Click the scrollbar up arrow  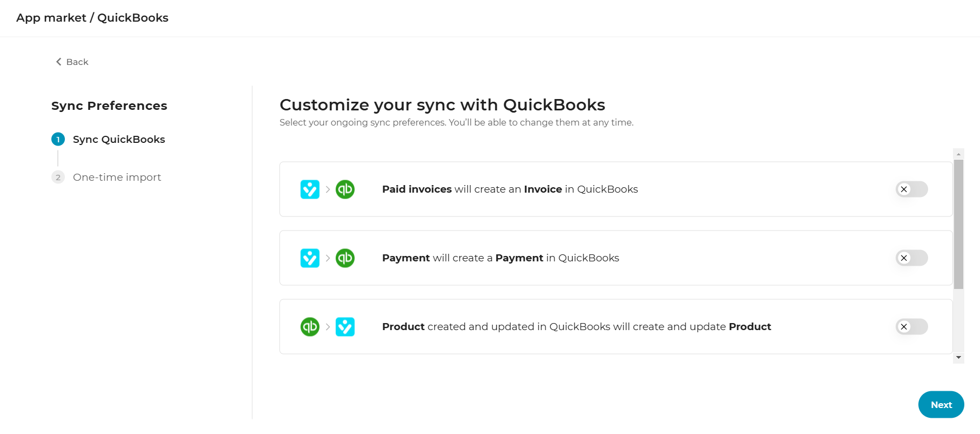pyautogui.click(x=958, y=154)
